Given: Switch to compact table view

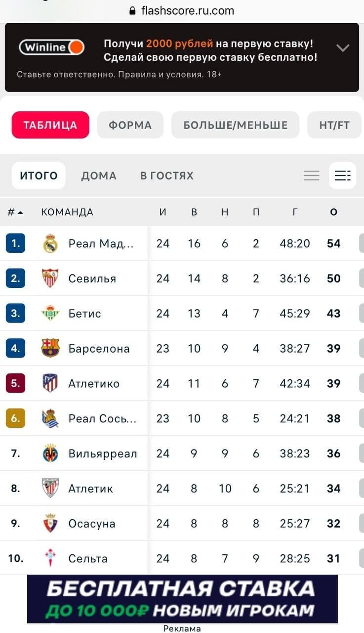Looking at the screenshot, I should (312, 176).
